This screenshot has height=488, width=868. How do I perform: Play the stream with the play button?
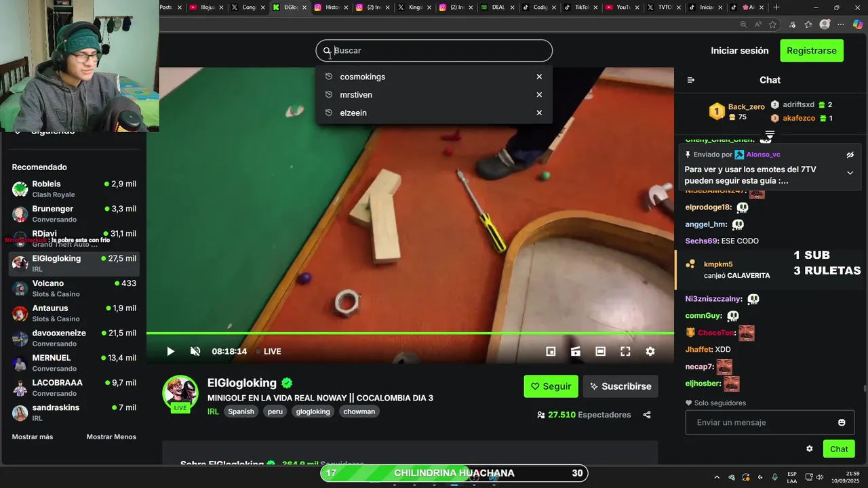(170, 351)
